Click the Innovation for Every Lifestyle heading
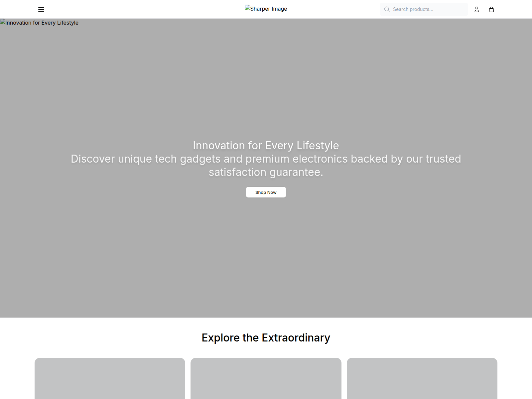 coord(266,146)
